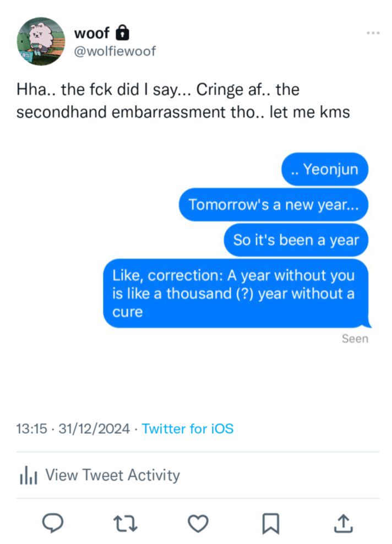Image resolution: width=392 pixels, height=544 pixels.
Task: Tap the 'Tomorrow's a new year...' bubble
Action: (274, 205)
